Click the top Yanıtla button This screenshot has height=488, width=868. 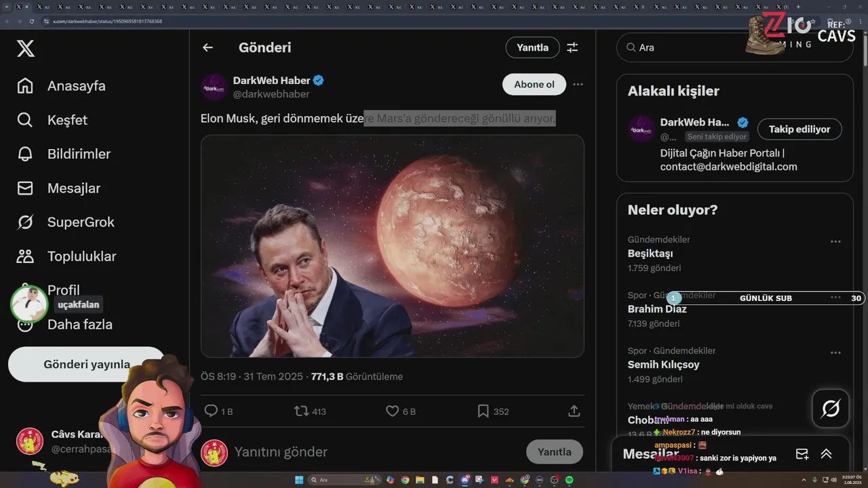tap(532, 47)
